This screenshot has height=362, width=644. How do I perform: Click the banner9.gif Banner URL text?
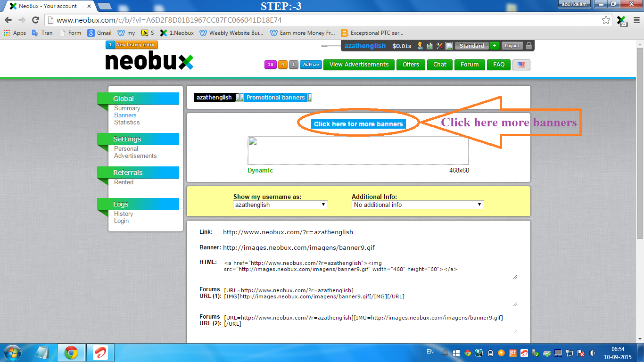pos(299,247)
